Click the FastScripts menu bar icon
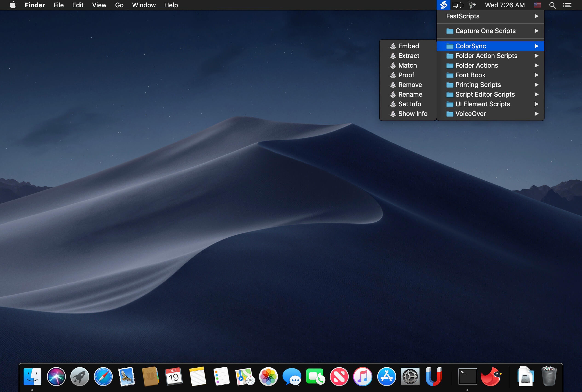 443,5
